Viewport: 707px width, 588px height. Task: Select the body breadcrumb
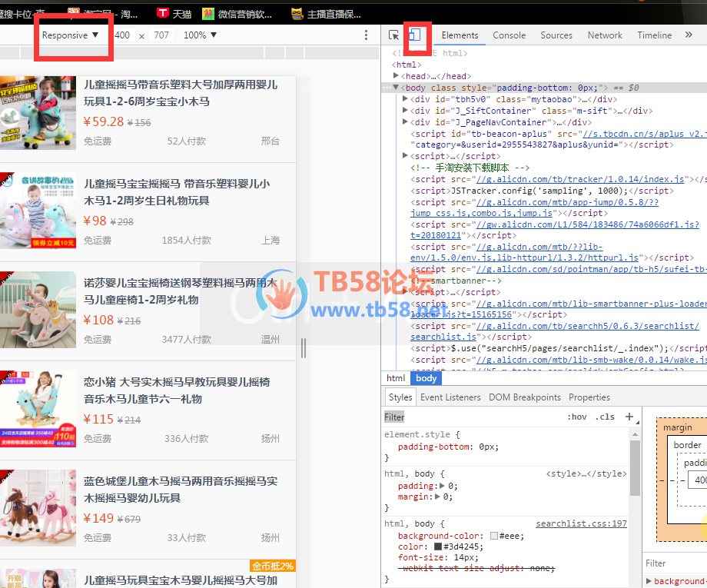(426, 378)
